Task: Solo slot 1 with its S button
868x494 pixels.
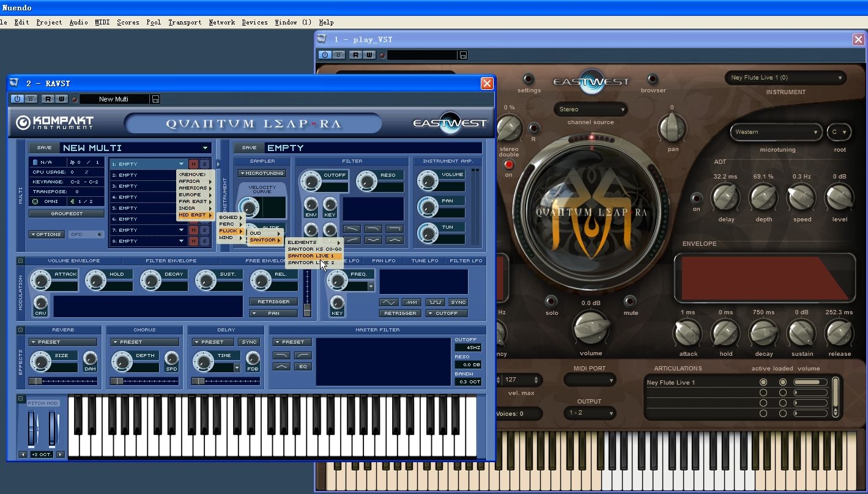Action: pos(204,164)
